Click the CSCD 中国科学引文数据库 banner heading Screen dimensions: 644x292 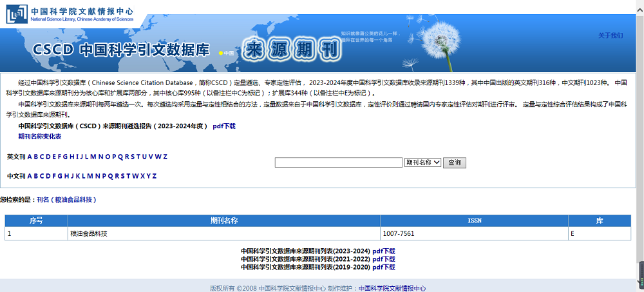[x=121, y=50]
